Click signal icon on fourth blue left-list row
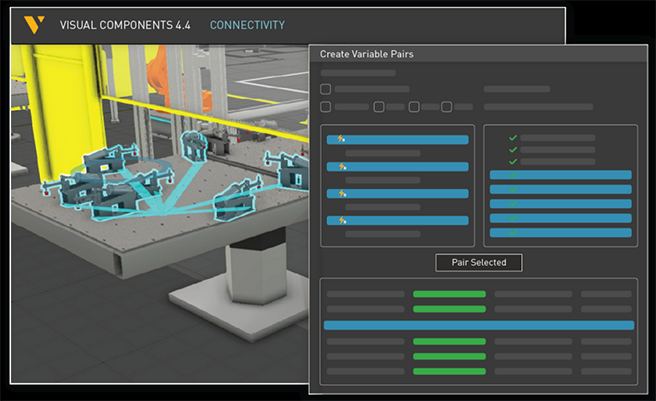This screenshot has height=401, width=656. (x=342, y=221)
